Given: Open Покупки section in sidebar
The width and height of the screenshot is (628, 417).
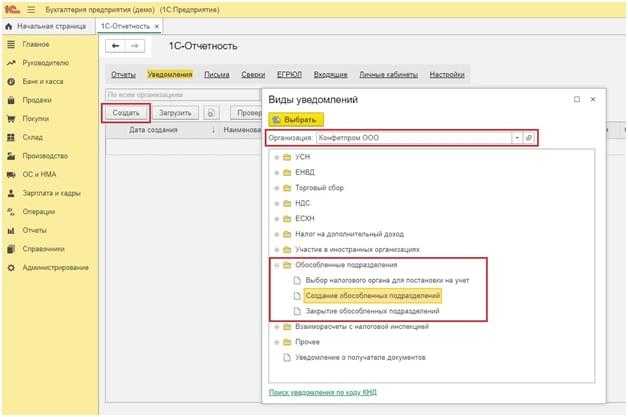Looking at the screenshot, I should click(x=35, y=119).
